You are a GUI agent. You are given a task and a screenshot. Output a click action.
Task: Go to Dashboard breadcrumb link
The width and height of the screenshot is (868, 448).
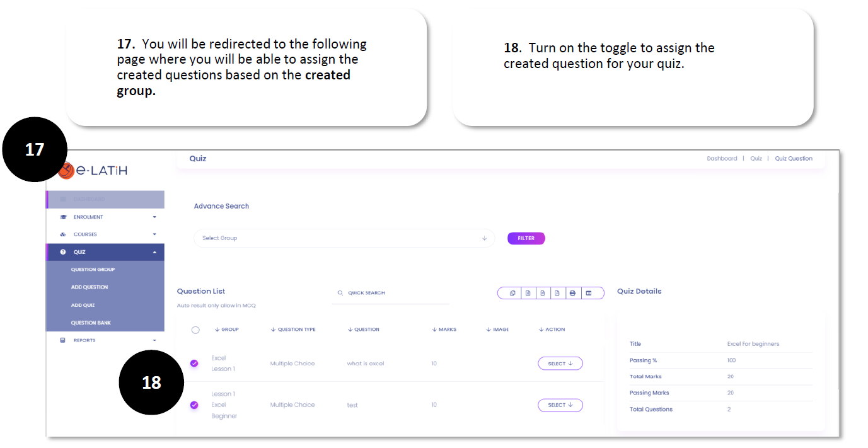[722, 159]
